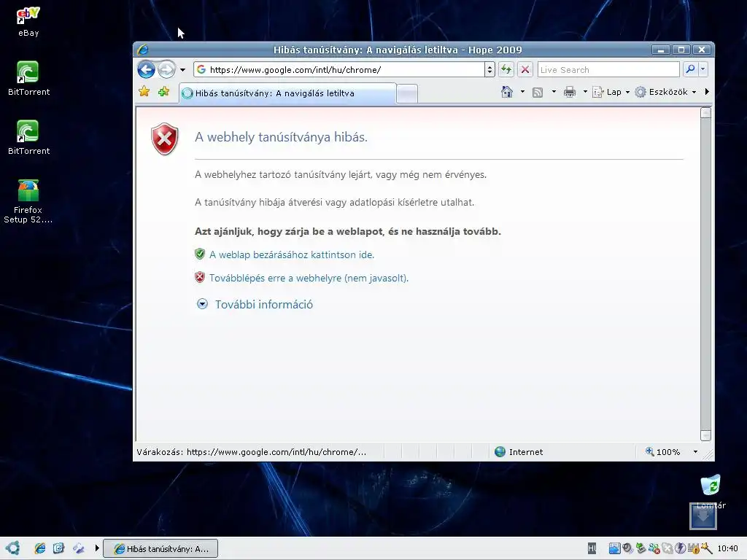Click the IE icon in the title bar
The image size is (747, 560).
coord(142,50)
